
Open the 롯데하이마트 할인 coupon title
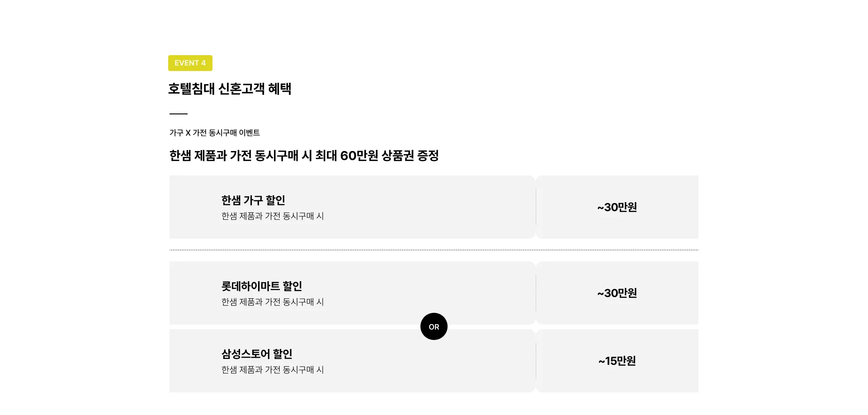(261, 286)
